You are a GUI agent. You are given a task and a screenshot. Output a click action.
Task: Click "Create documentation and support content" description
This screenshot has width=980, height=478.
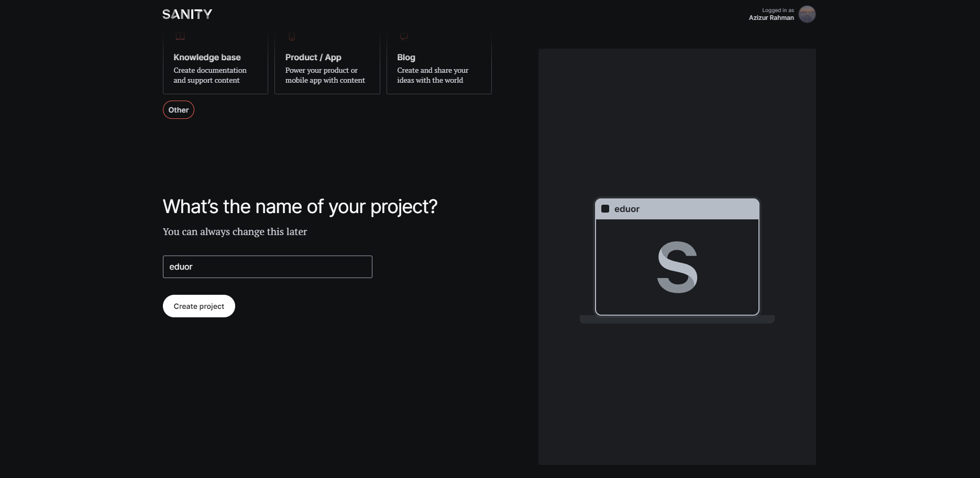click(210, 75)
